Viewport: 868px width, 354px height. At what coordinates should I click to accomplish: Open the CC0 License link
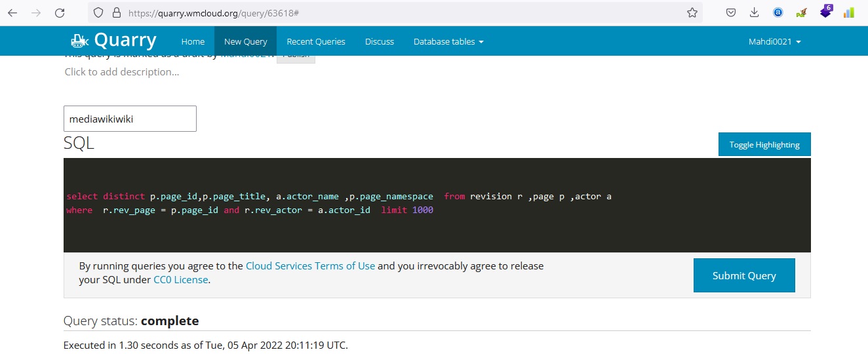tap(180, 280)
